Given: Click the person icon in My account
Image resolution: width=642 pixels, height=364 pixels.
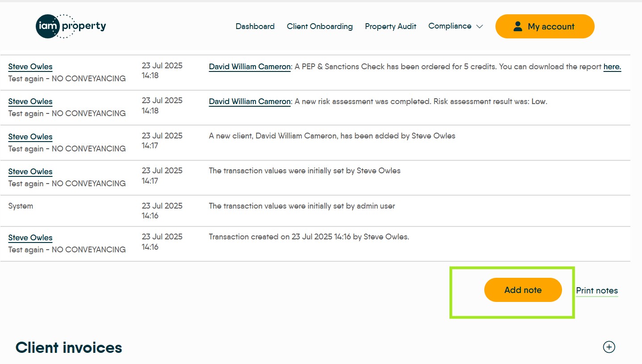Looking at the screenshot, I should point(518,26).
